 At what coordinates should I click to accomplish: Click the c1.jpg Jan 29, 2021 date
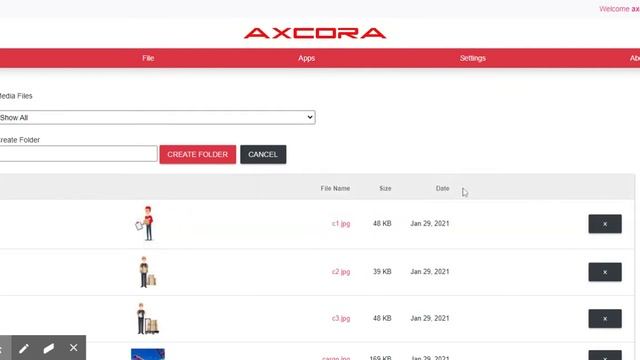pyautogui.click(x=430, y=223)
